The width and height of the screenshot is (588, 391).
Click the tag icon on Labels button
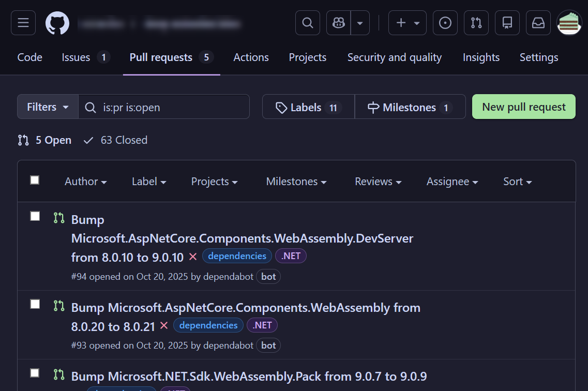pos(281,108)
